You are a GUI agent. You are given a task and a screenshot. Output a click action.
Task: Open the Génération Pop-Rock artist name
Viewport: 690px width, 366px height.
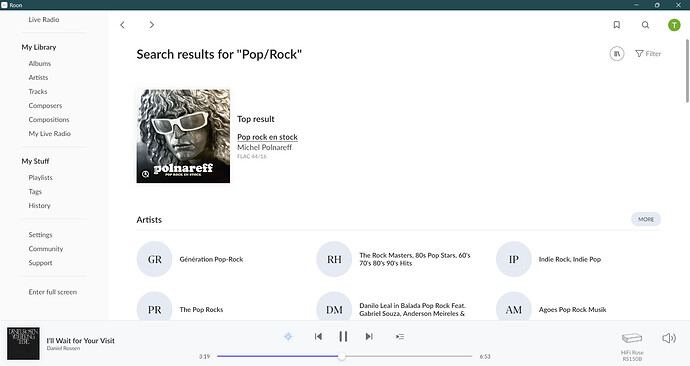tap(211, 259)
